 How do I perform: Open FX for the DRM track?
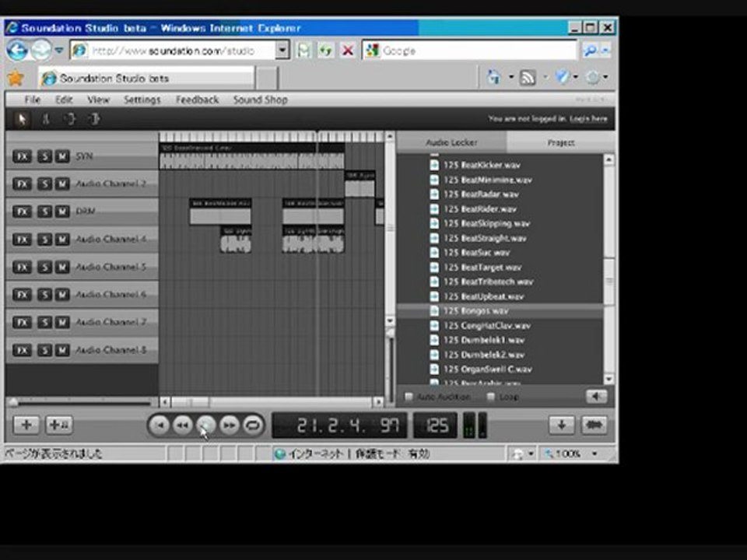click(22, 212)
